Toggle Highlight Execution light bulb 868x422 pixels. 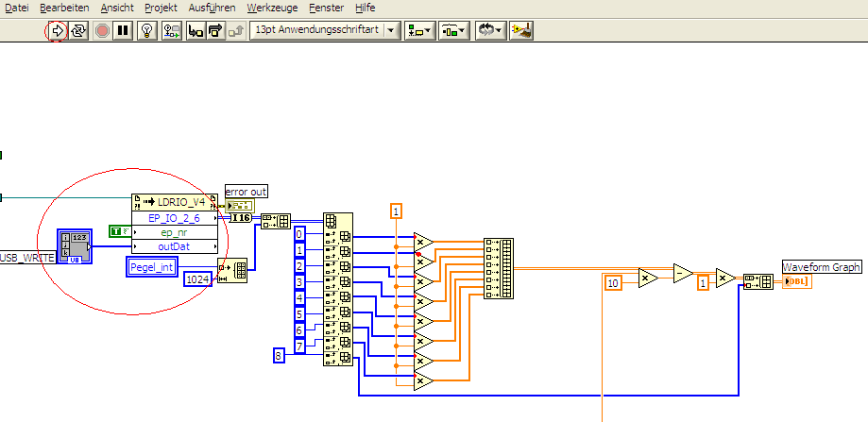click(x=146, y=30)
